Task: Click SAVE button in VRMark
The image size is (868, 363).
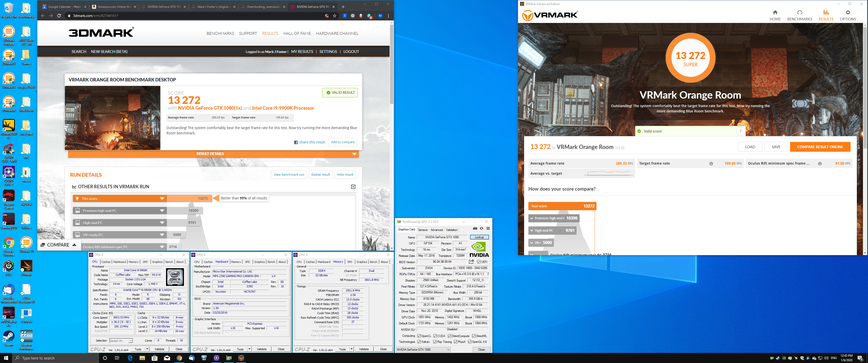Action: click(776, 147)
